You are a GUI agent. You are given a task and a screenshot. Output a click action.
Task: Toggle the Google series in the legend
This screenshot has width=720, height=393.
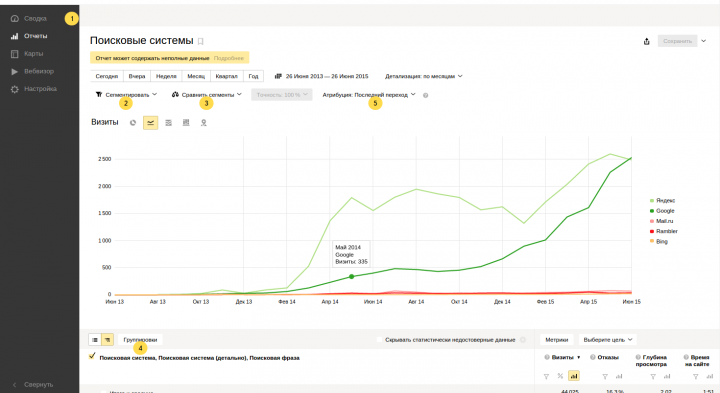[x=662, y=211]
